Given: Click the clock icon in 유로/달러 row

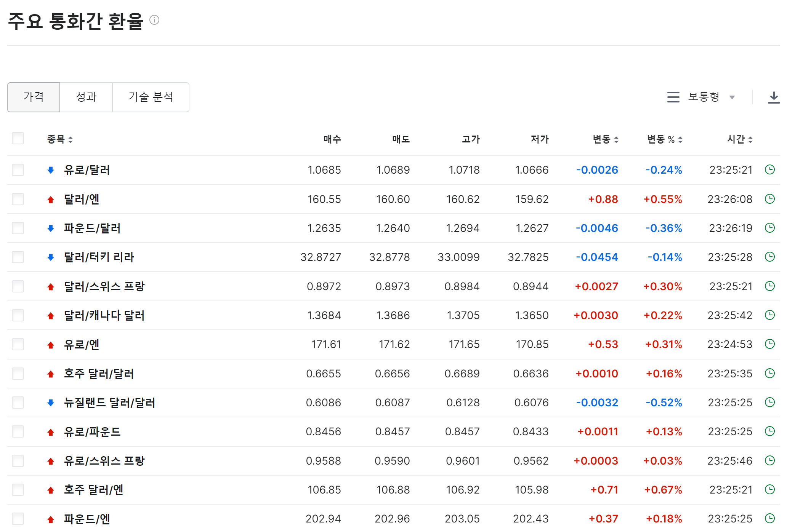Looking at the screenshot, I should (x=770, y=169).
